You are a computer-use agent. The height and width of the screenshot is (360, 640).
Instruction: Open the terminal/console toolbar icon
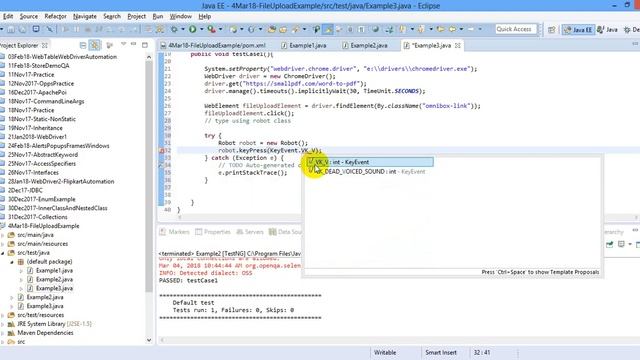point(36,29)
